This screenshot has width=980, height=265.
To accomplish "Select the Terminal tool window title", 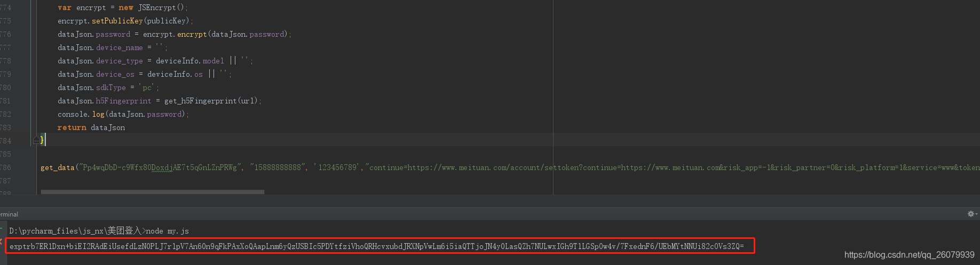I will pos(9,214).
